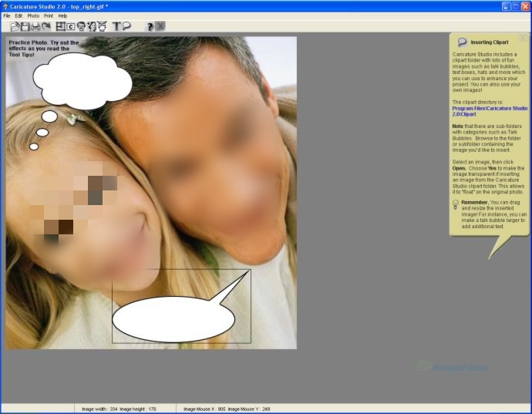Close the Inserting Clipart tip balloon
The width and height of the screenshot is (532, 414).
coord(523,38)
